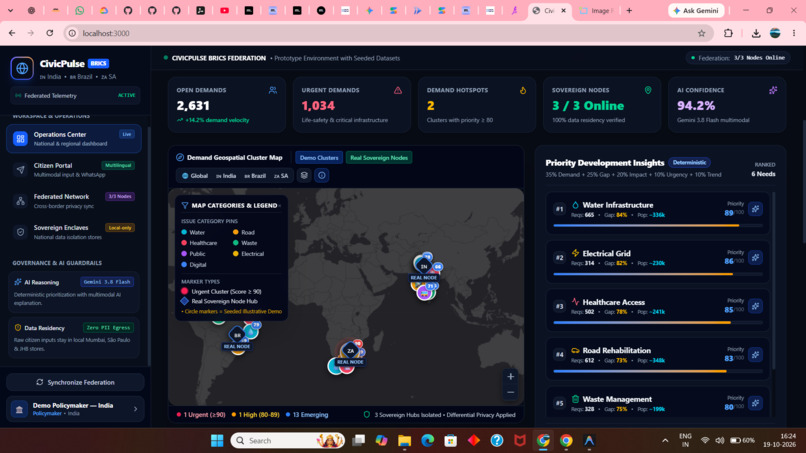The height and width of the screenshot is (453, 806).
Task: Reload the page
Action: tap(50, 33)
